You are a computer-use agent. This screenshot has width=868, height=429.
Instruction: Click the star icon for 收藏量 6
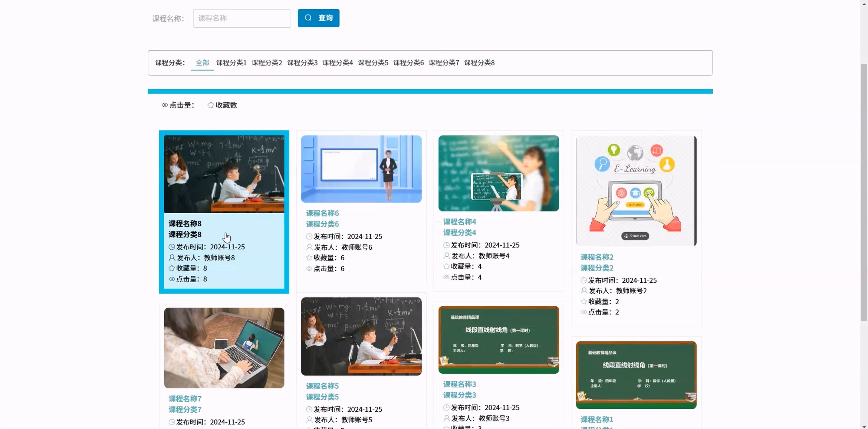[x=309, y=258]
